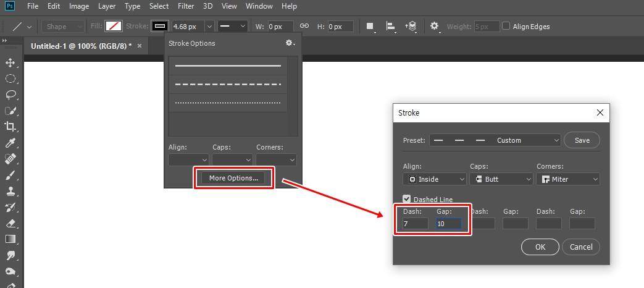Select the Clone Stamp tool
This screenshot has width=644, height=288.
(x=10, y=191)
